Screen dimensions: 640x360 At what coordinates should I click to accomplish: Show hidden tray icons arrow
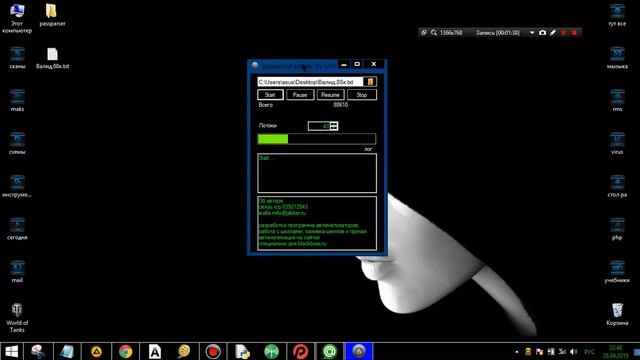click(517, 352)
